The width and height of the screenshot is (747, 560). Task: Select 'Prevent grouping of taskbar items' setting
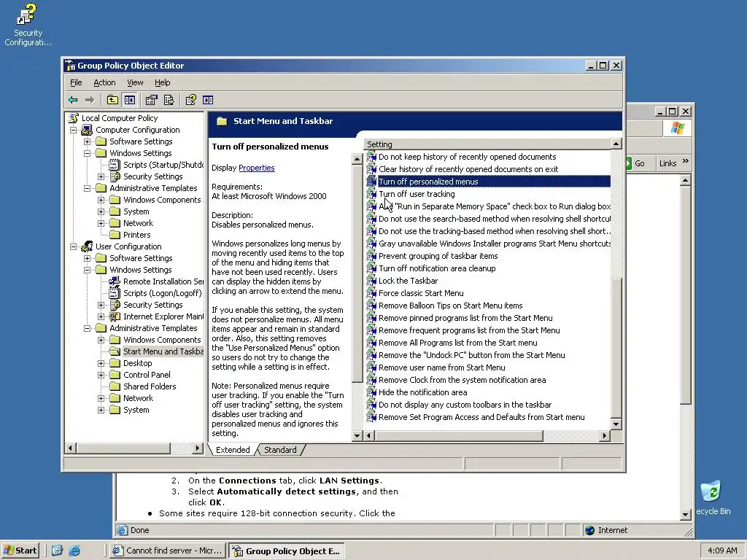click(438, 256)
